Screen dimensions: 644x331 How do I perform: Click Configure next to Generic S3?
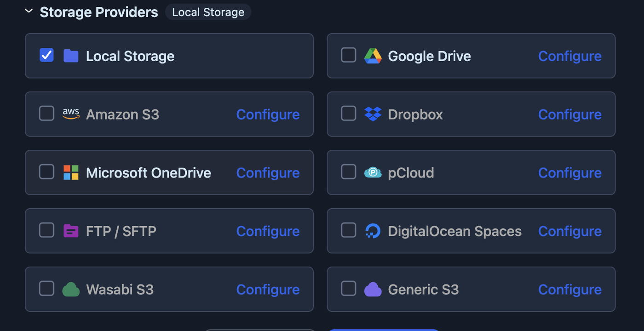pos(570,290)
